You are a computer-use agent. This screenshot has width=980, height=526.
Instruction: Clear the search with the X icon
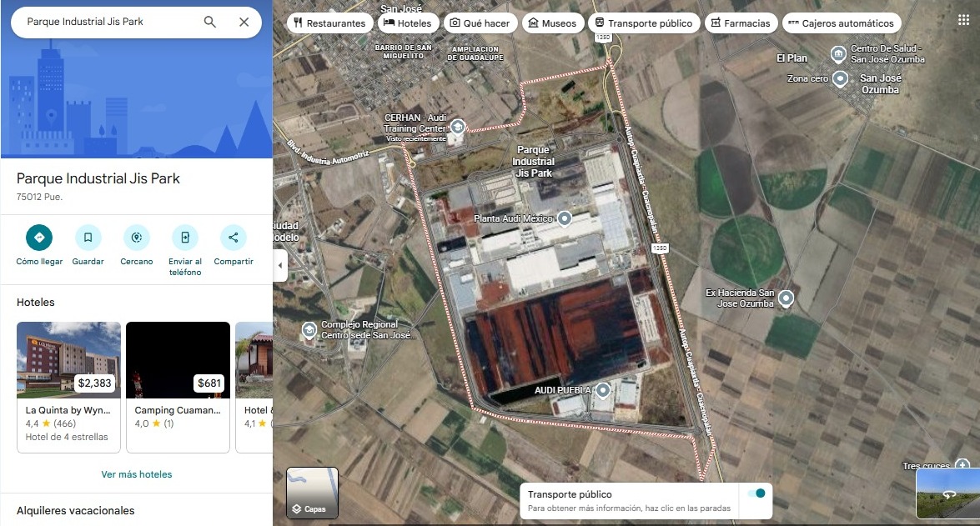pos(244,22)
